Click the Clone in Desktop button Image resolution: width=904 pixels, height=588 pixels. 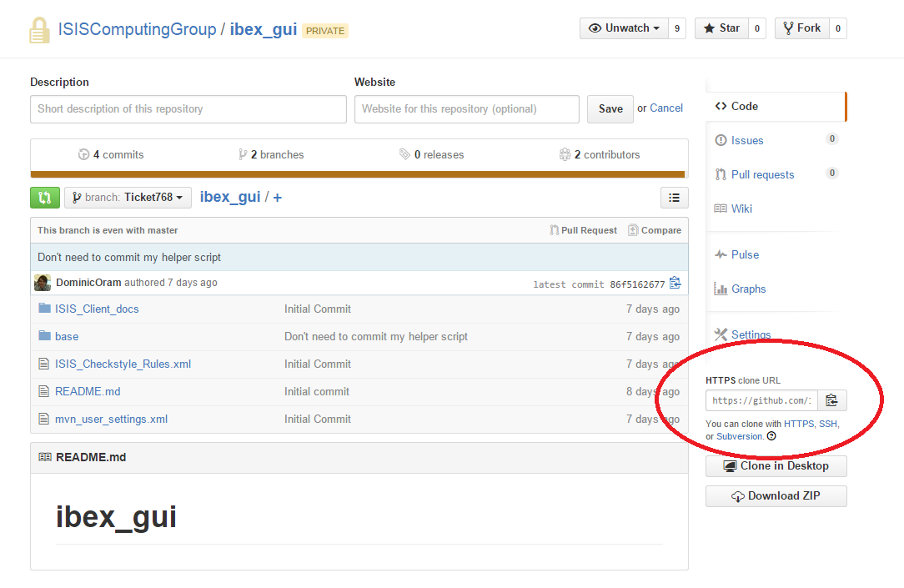[x=776, y=466]
